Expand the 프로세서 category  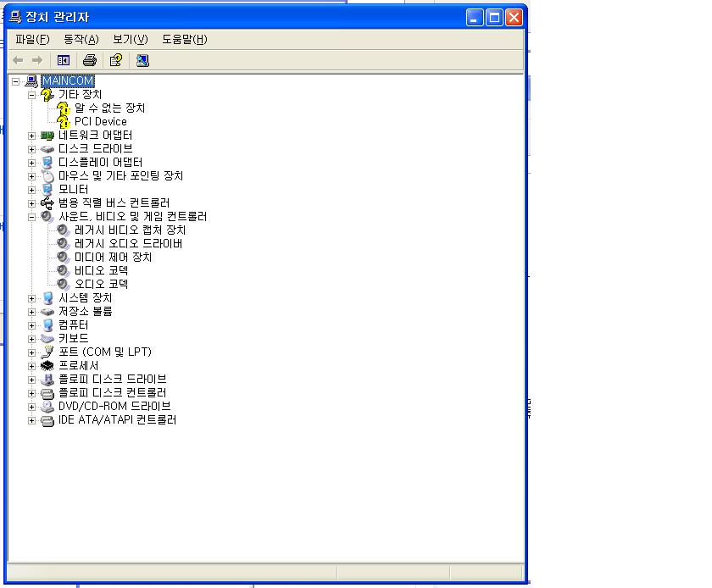(31, 366)
